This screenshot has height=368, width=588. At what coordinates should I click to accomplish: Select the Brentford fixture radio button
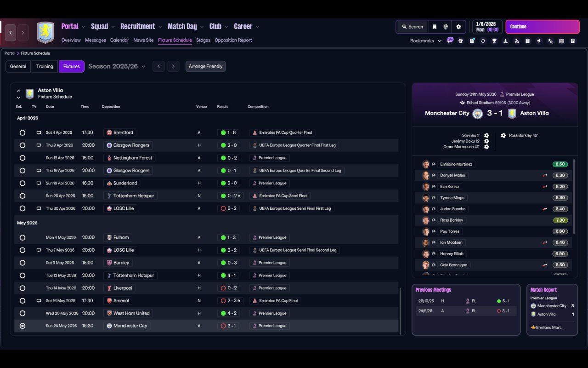click(23, 132)
